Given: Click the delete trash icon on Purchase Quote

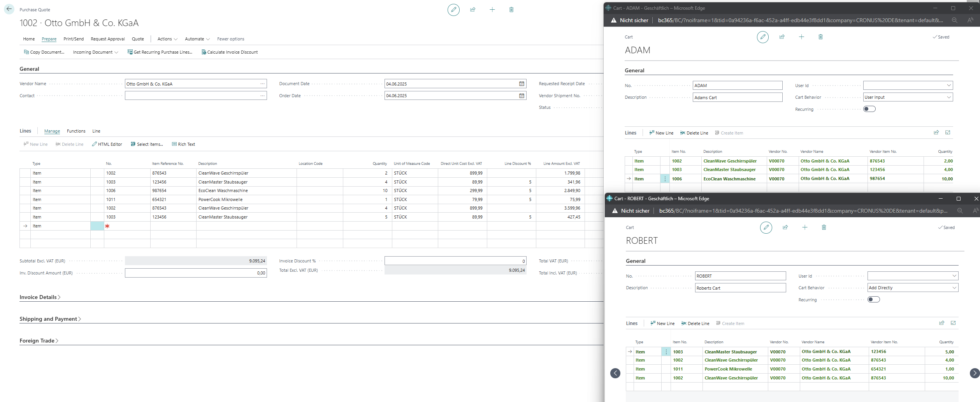Looking at the screenshot, I should (511, 10).
